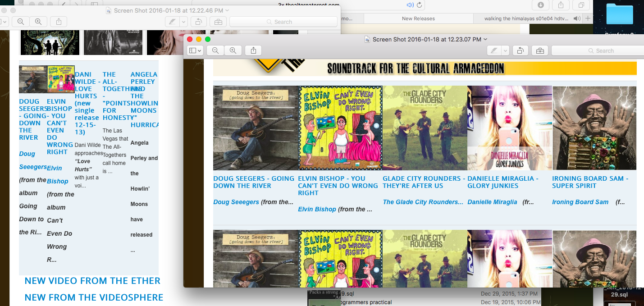
Task: Open title menu chevron of 12.22.46 window
Action: point(227,10)
